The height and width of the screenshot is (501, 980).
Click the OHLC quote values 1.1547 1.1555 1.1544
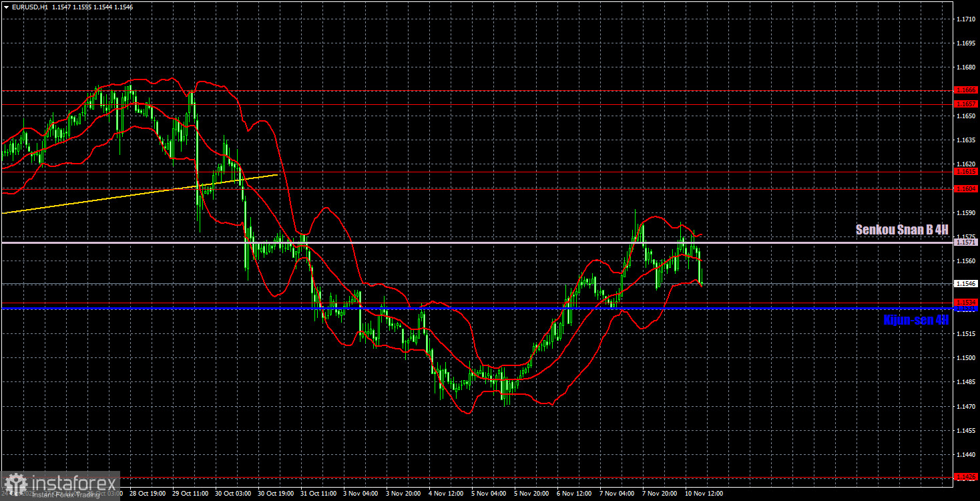pos(82,7)
